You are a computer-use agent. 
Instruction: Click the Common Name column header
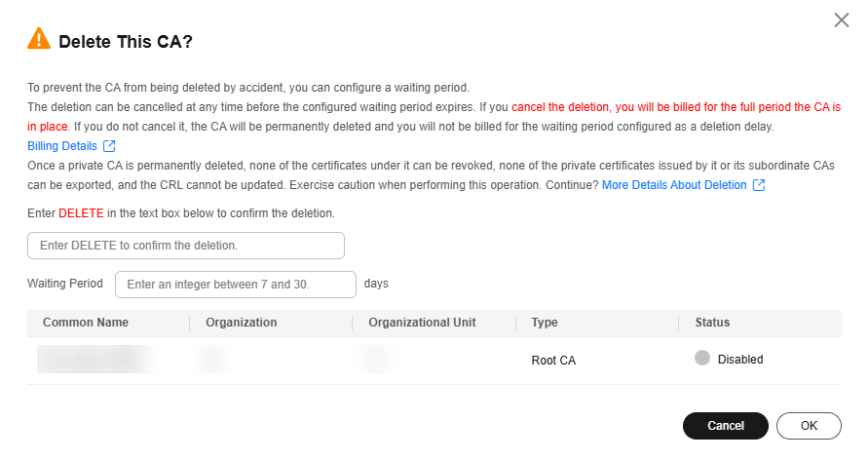pyautogui.click(x=86, y=323)
